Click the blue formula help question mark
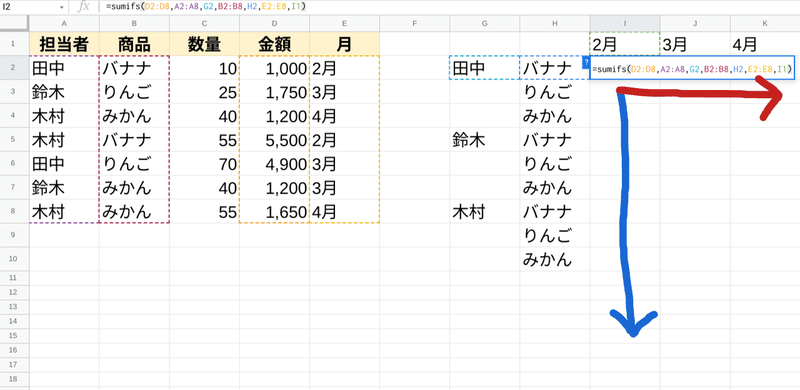Image resolution: width=800 pixels, height=390 pixels. click(586, 61)
